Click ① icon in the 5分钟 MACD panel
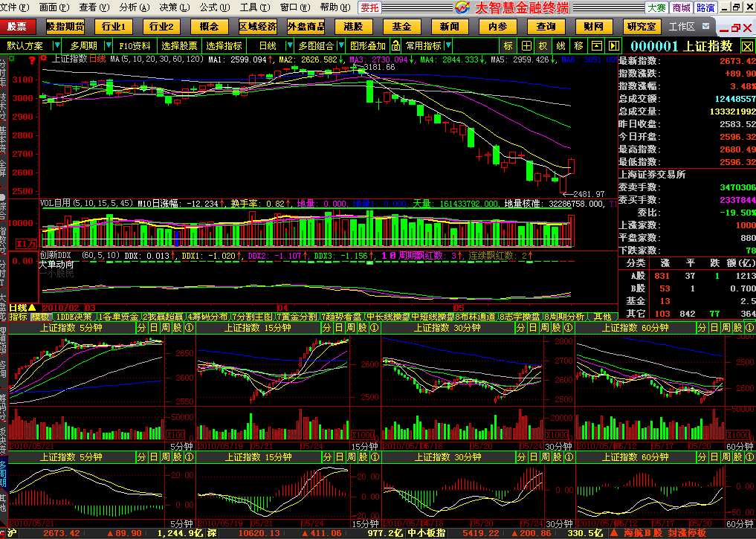The width and height of the screenshot is (756, 539). coord(190,457)
